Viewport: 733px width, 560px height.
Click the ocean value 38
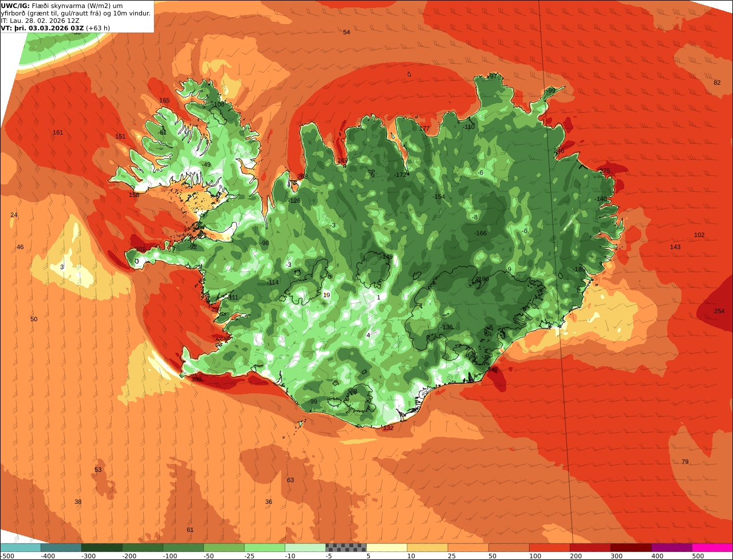78,502
